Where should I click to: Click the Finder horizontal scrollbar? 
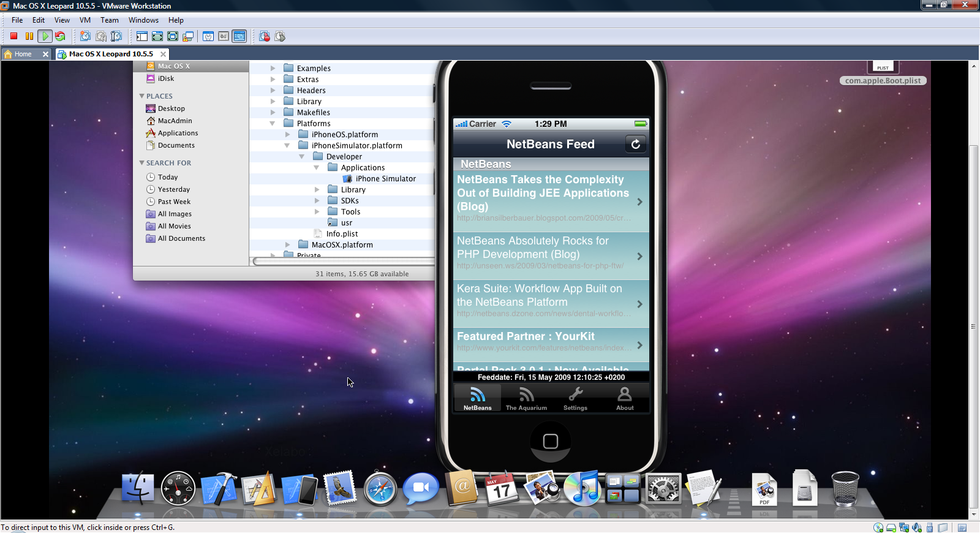coord(344,262)
